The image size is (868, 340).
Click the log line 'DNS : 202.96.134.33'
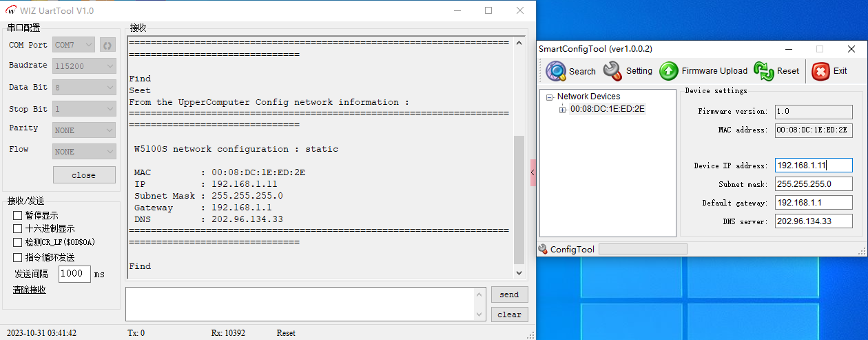209,219
